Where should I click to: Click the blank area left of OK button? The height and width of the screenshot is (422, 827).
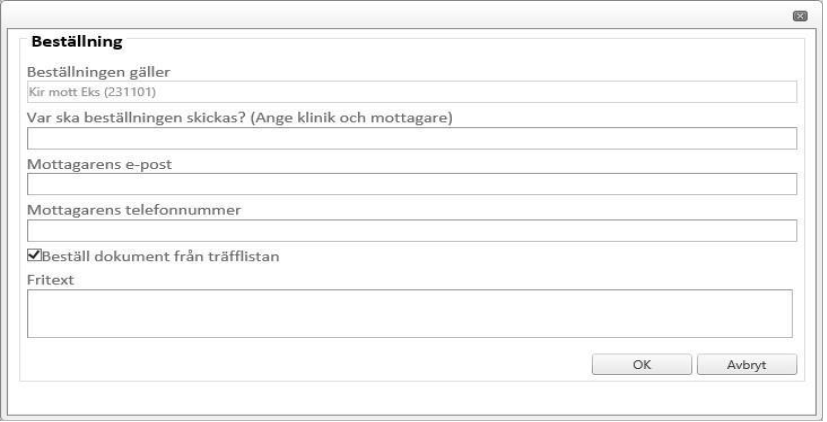click(300, 365)
